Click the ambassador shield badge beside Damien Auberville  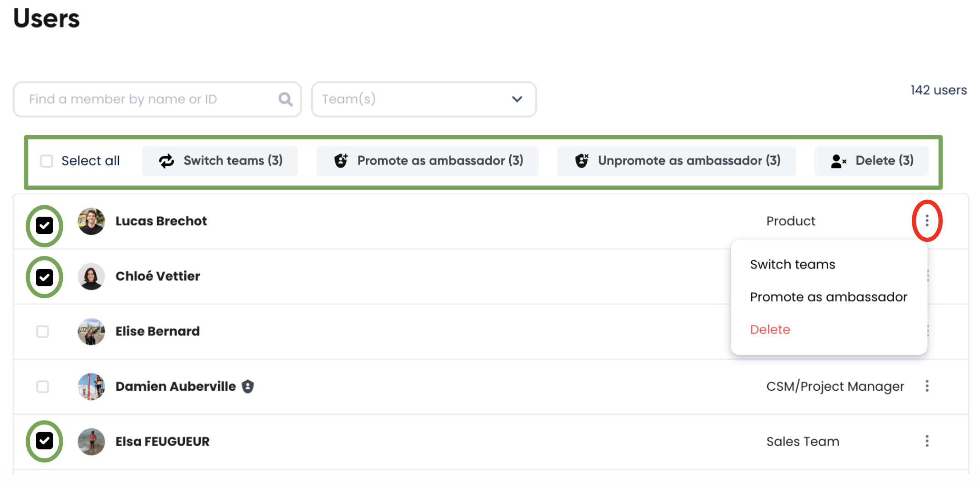[x=248, y=387]
